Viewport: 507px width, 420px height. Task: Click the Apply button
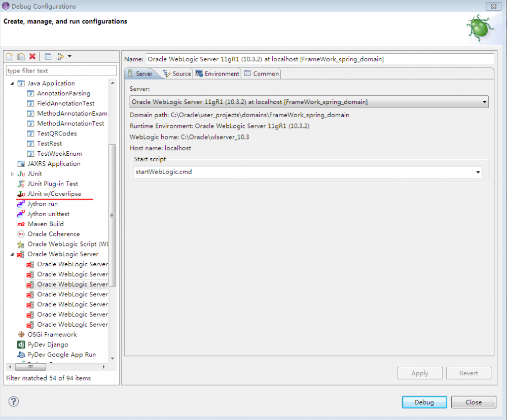coord(420,373)
